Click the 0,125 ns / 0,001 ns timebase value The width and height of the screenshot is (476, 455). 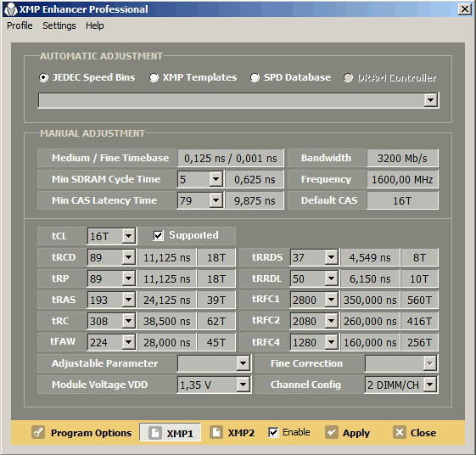(x=231, y=158)
